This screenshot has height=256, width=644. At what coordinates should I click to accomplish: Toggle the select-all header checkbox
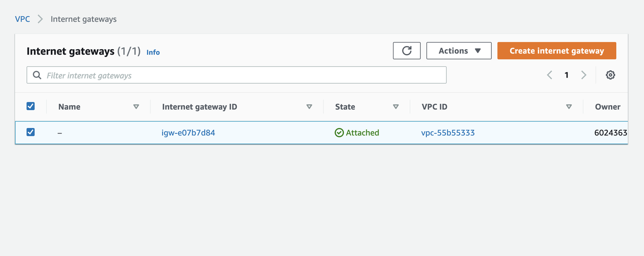[31, 106]
